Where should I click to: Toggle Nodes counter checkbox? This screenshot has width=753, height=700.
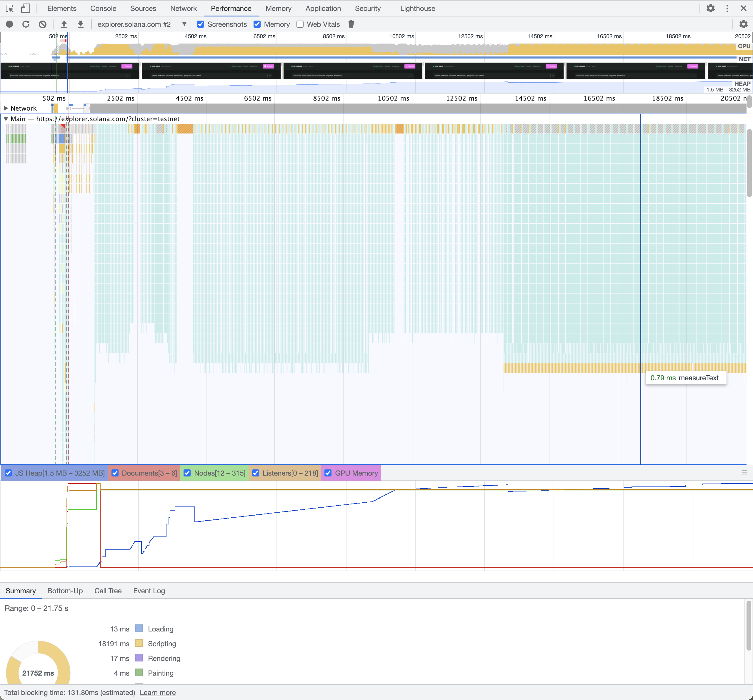pos(187,473)
